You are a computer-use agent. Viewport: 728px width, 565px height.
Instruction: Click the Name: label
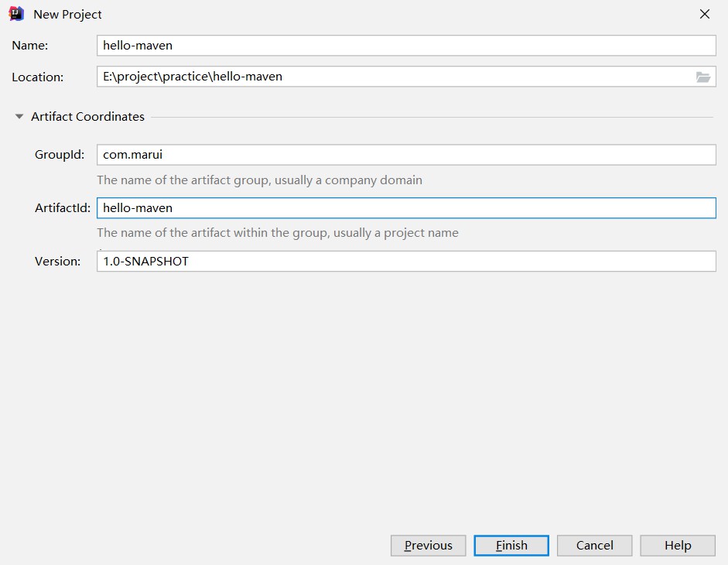(29, 46)
